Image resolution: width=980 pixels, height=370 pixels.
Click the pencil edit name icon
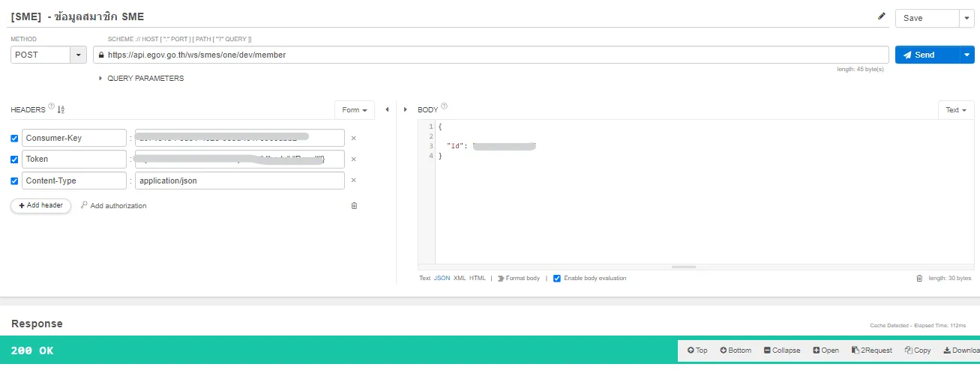(x=882, y=16)
